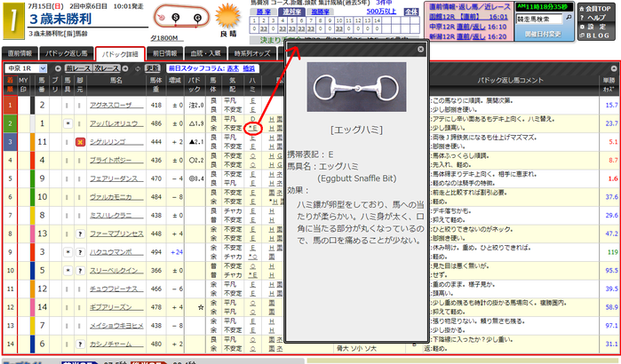Screen dimensions: 621x364
Task: Select the 連対率 stats tab
Action: [291, 12]
